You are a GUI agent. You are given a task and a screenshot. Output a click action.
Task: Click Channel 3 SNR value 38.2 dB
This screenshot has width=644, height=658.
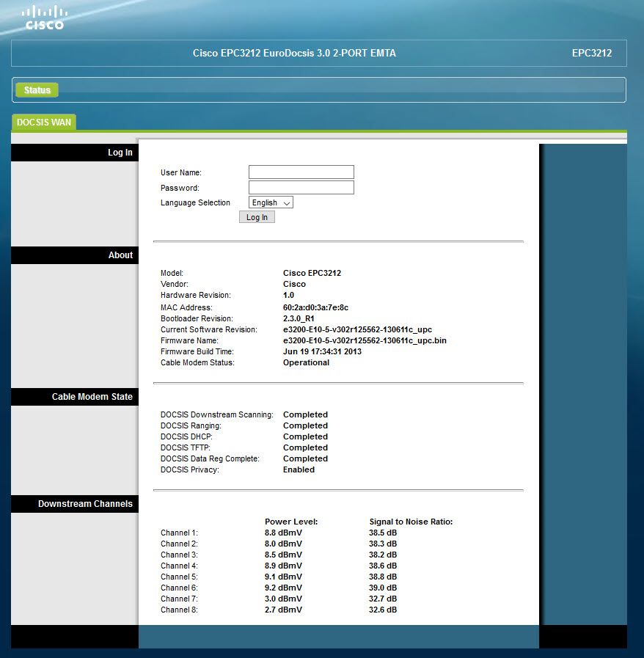[383, 555]
